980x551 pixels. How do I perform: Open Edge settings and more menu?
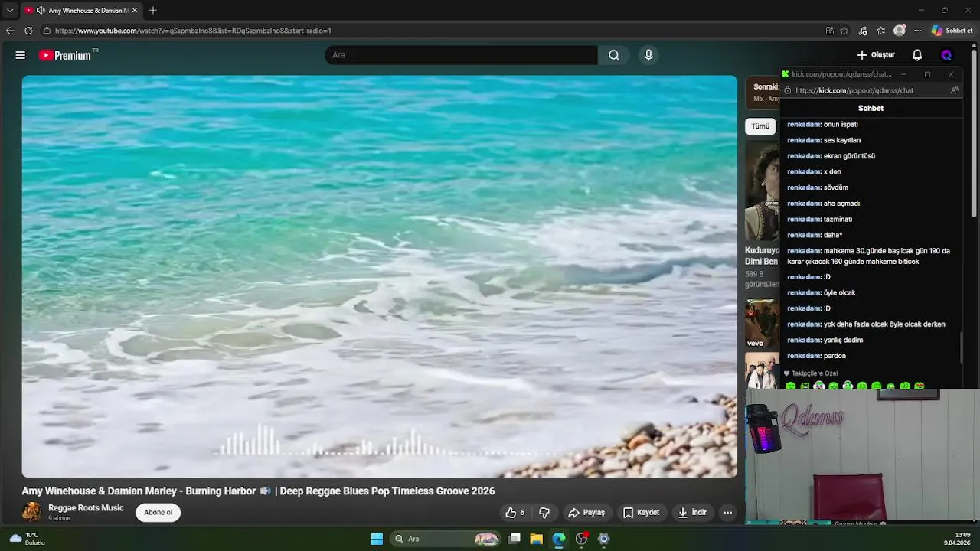click(917, 31)
